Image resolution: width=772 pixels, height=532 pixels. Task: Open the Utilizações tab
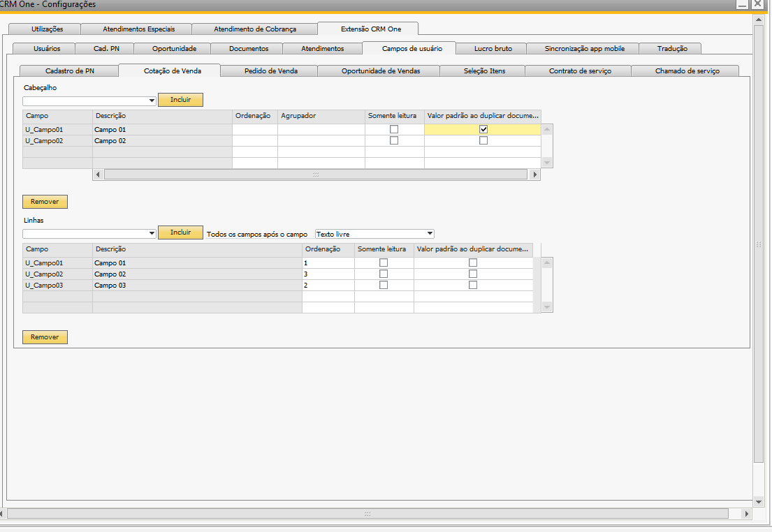pyautogui.click(x=48, y=29)
